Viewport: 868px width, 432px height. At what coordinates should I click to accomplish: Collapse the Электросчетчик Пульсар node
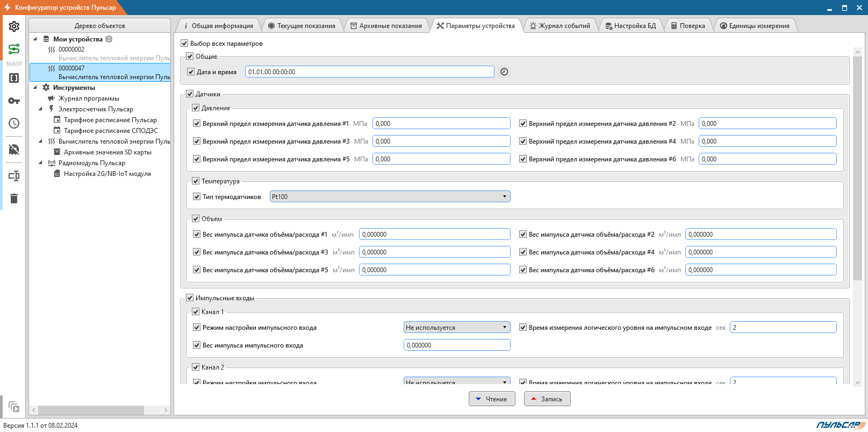pyautogui.click(x=40, y=109)
